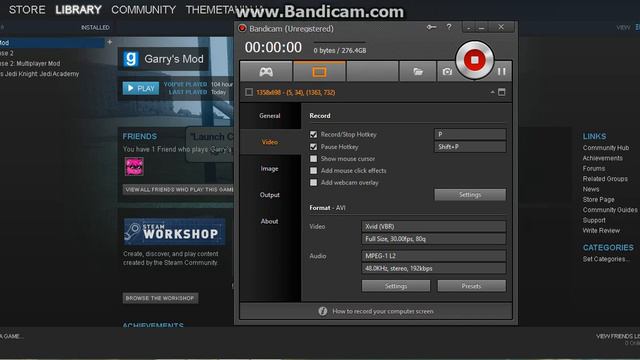Screen dimensions: 640x360
Task: Click the Record/Stop hotkey field showing P
Action: pyautogui.click(x=470, y=134)
